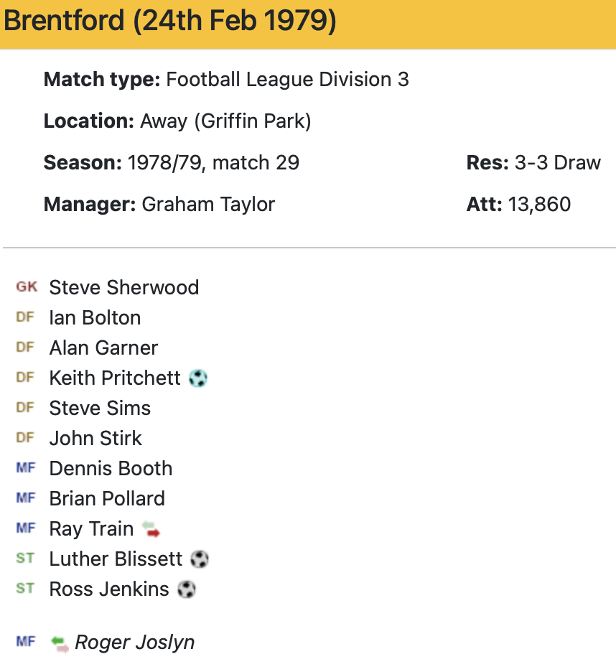Click the GK position badge for Steve Sherwood
Image resolution: width=616 pixels, height=672 pixels.
[x=27, y=287]
